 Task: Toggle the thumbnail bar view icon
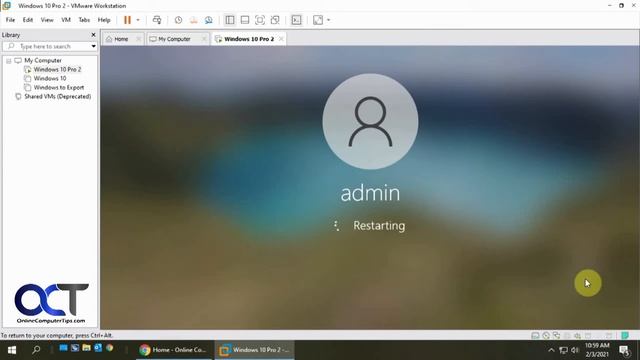click(x=245, y=20)
